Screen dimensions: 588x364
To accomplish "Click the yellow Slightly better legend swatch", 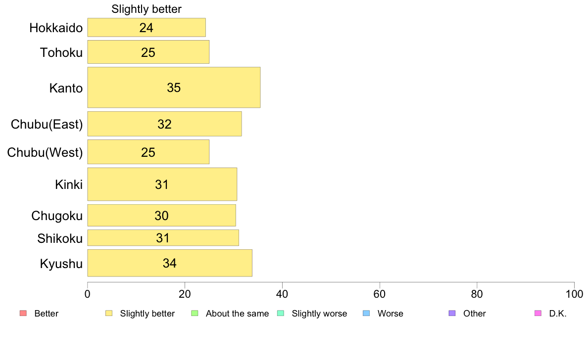I will pyautogui.click(x=109, y=313).
